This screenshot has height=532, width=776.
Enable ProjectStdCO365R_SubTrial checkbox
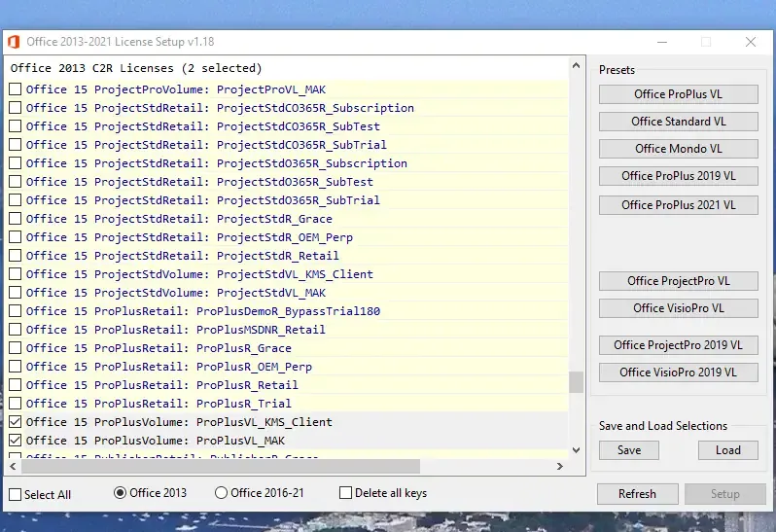[16, 145]
